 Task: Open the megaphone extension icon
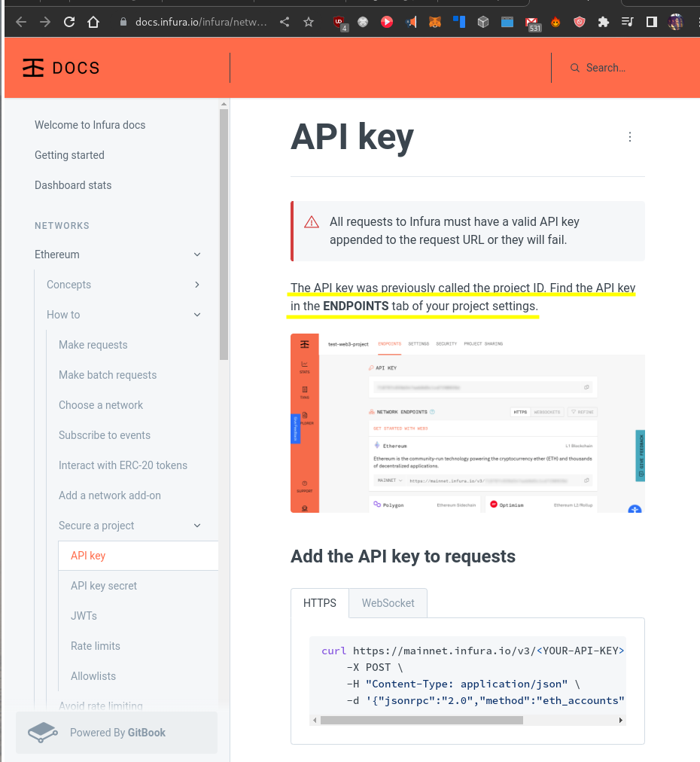(411, 22)
